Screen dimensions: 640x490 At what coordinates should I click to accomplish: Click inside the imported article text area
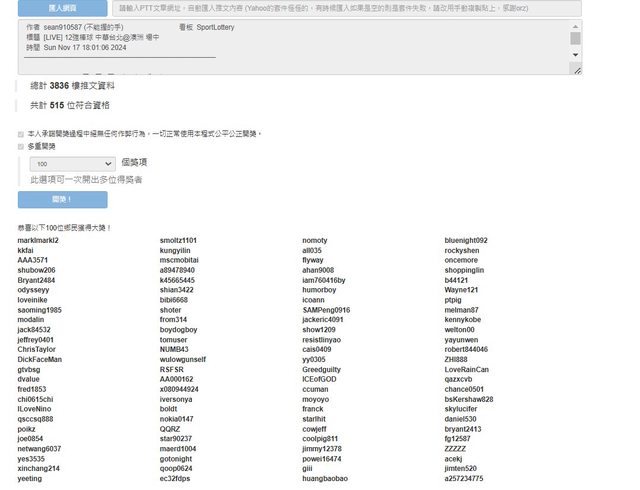tap(290, 46)
